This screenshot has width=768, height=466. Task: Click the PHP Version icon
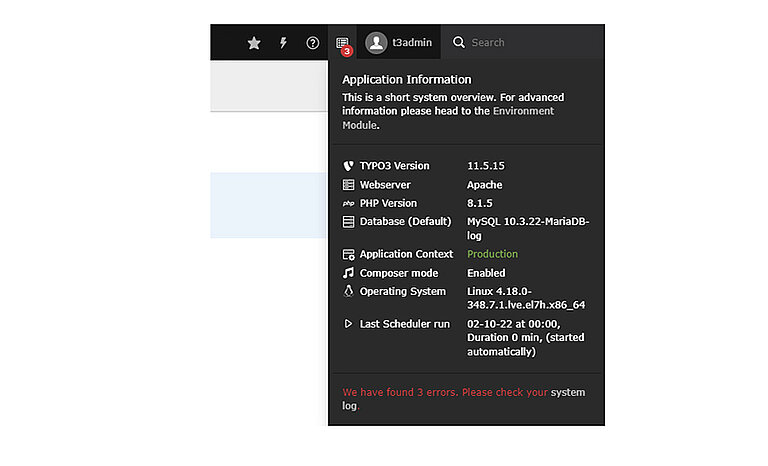[348, 203]
